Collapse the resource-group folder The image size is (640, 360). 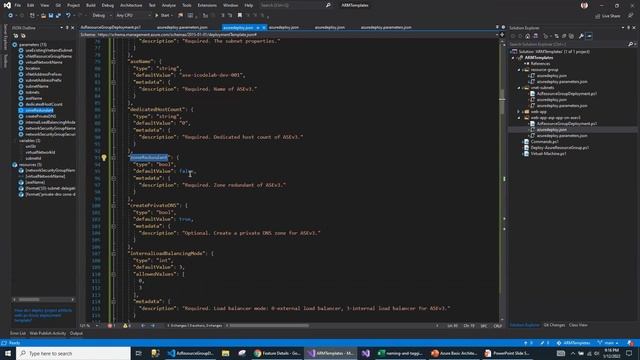pos(520,70)
